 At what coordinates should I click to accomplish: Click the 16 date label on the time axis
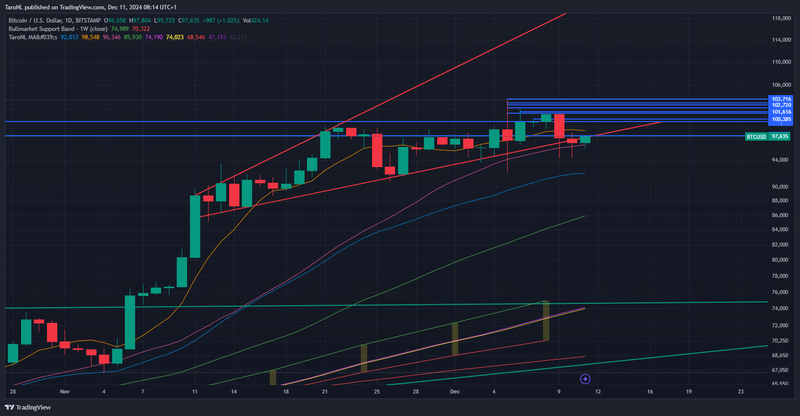[650, 391]
